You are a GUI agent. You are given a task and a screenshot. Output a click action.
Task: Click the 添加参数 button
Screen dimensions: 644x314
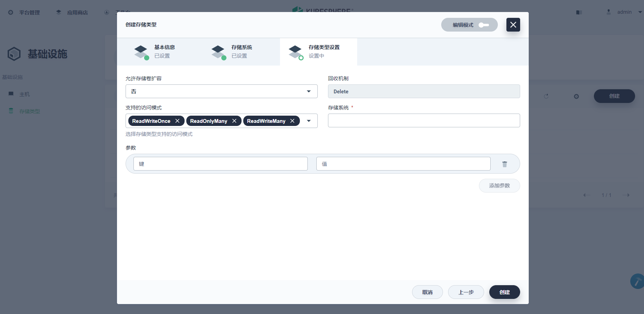(499, 186)
